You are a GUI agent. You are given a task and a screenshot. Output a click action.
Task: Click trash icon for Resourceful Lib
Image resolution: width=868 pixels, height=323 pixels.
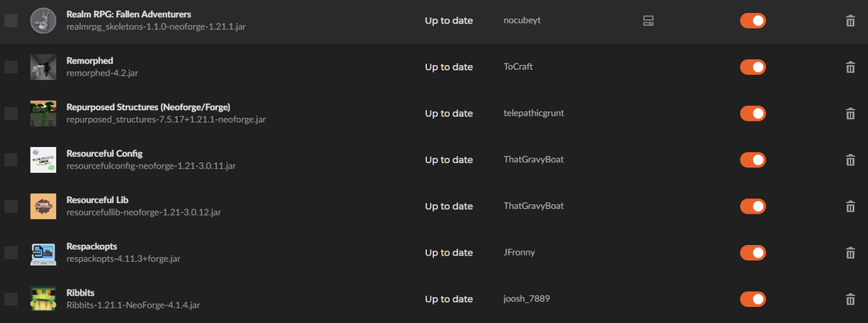[x=850, y=206]
